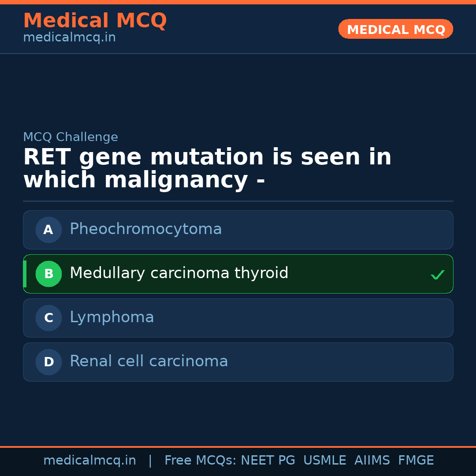Click the Free MCQs label in the footer
Viewport: 476px width, 476px height.
coord(201,461)
